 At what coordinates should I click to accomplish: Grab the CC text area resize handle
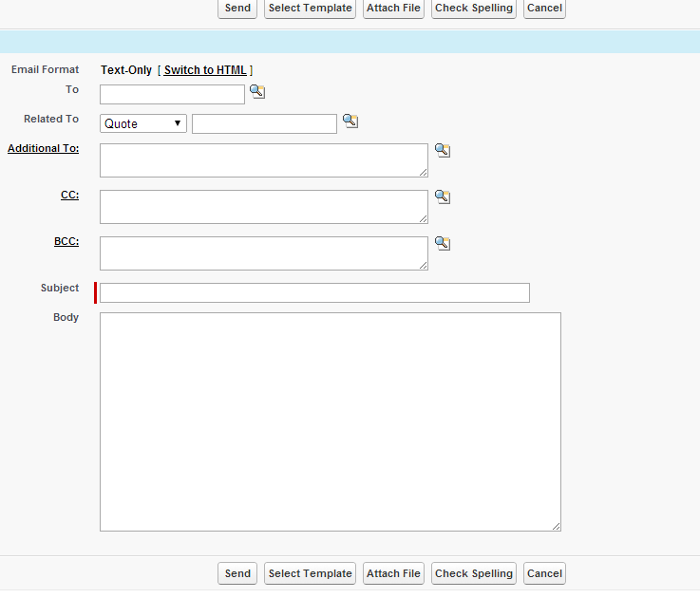pyautogui.click(x=424, y=218)
